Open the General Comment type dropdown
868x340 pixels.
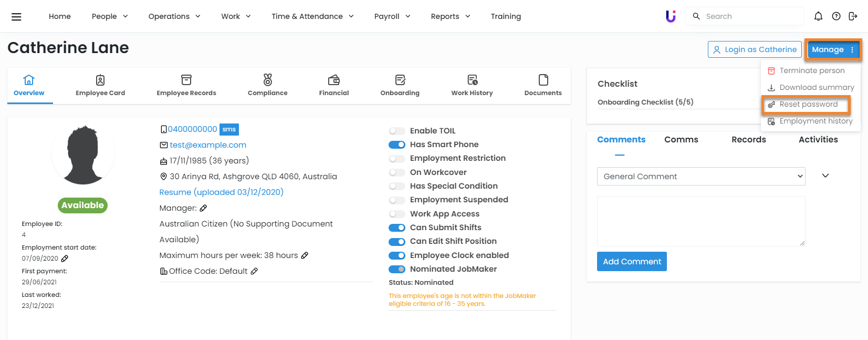[700, 177]
